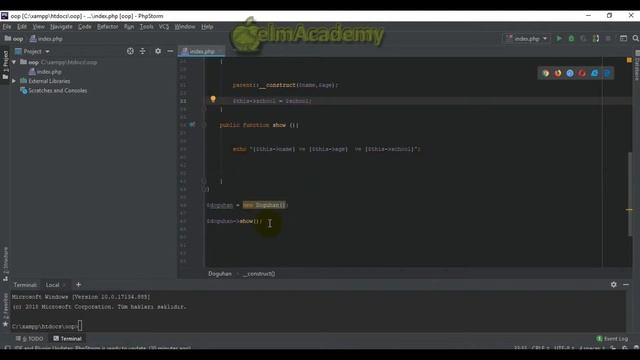This screenshot has height=360, width=640.
Task: Collapse the oop project folder
Action: pos(14,62)
